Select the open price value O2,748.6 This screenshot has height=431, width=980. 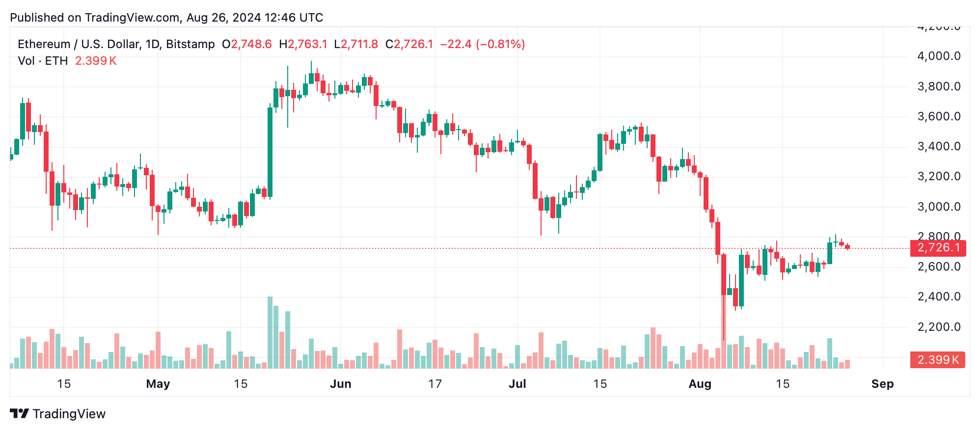pyautogui.click(x=246, y=44)
